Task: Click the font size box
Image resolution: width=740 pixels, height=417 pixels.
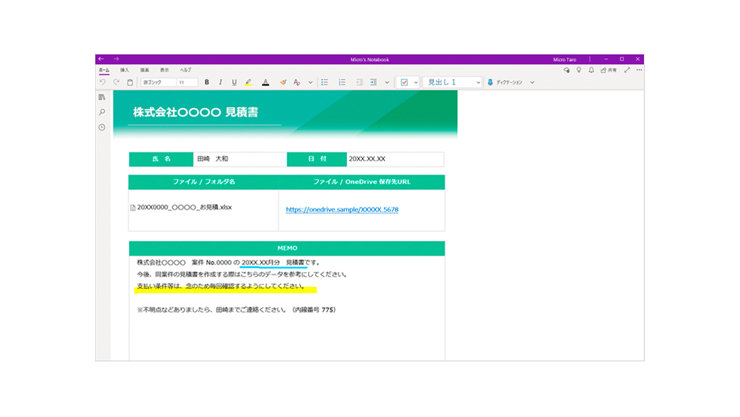Action: [x=187, y=82]
